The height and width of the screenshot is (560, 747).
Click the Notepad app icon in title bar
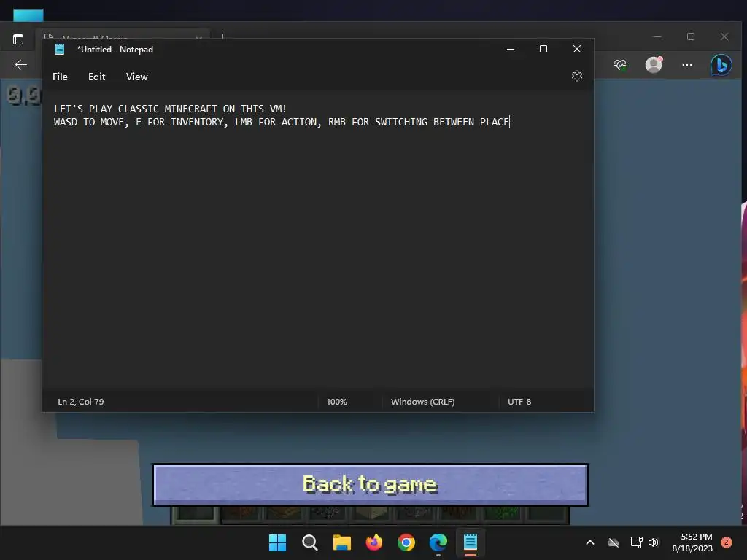pyautogui.click(x=60, y=50)
